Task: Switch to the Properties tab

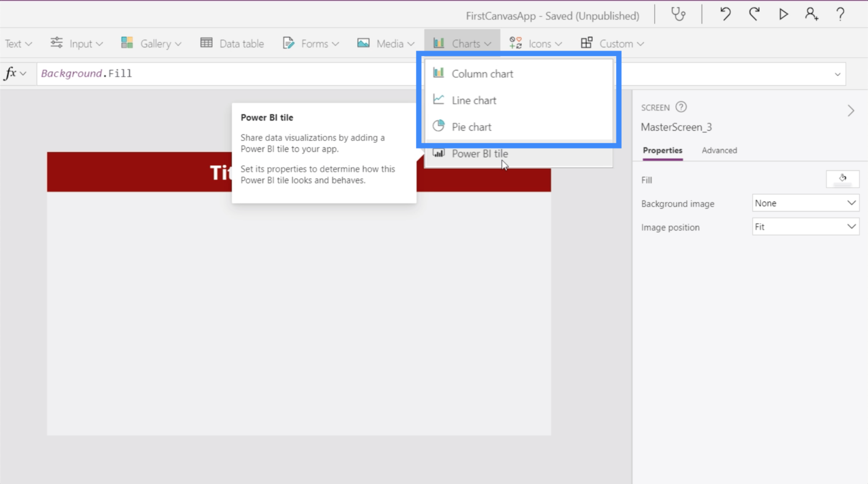Action: pyautogui.click(x=662, y=150)
